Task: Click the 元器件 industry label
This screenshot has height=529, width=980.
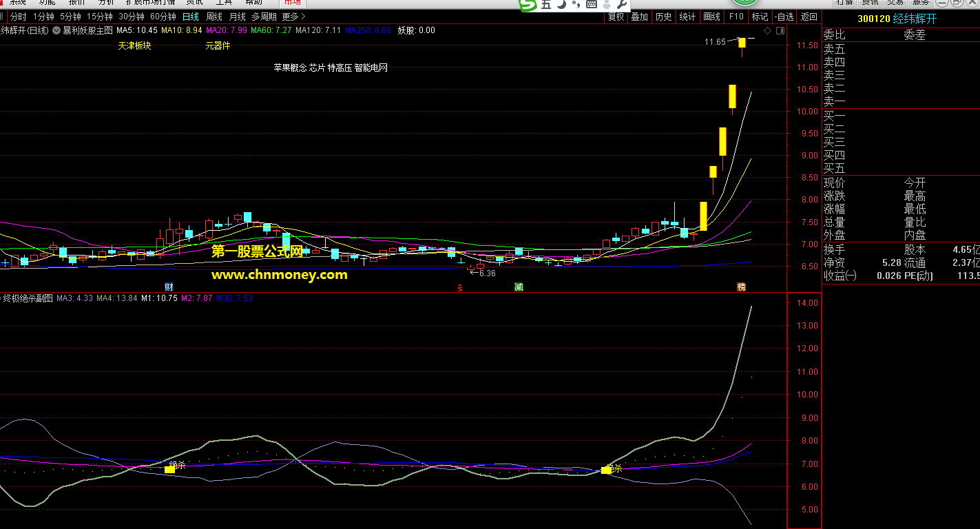Action: [x=218, y=46]
